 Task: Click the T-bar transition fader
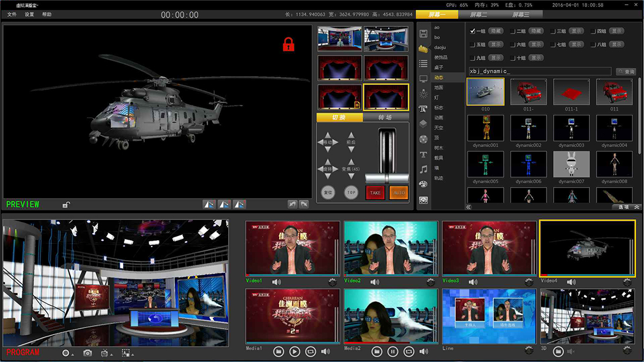387,178
